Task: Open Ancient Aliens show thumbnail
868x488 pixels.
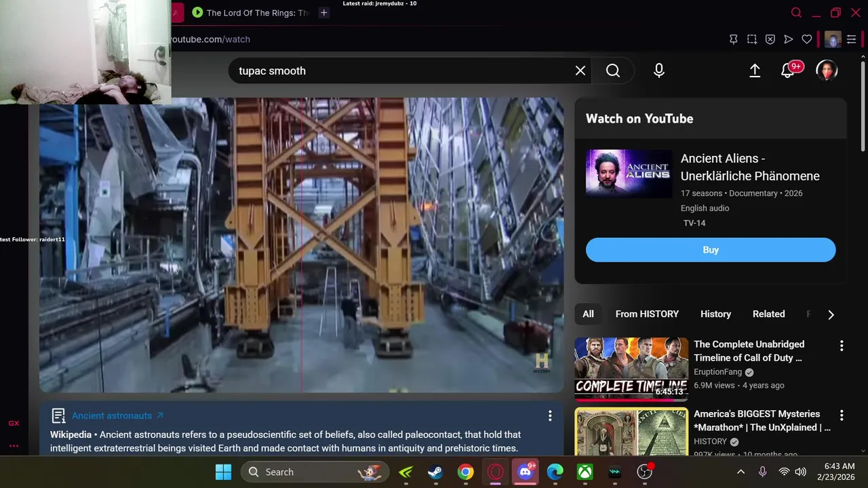Action: (629, 174)
